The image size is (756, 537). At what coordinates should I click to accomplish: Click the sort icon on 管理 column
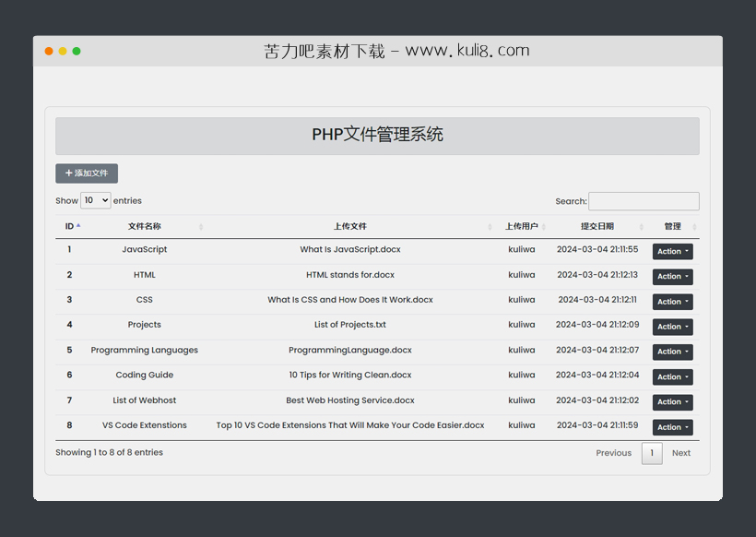(x=692, y=226)
